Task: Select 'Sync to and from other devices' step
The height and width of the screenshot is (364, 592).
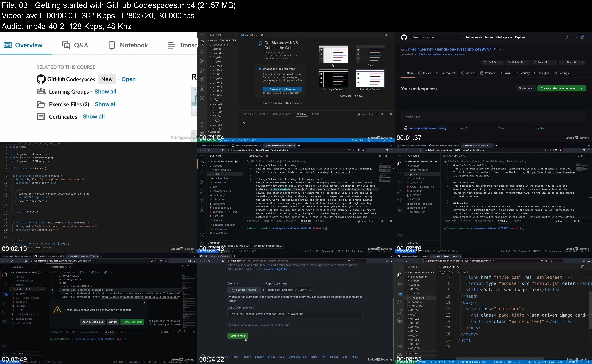Action: tap(260, 103)
